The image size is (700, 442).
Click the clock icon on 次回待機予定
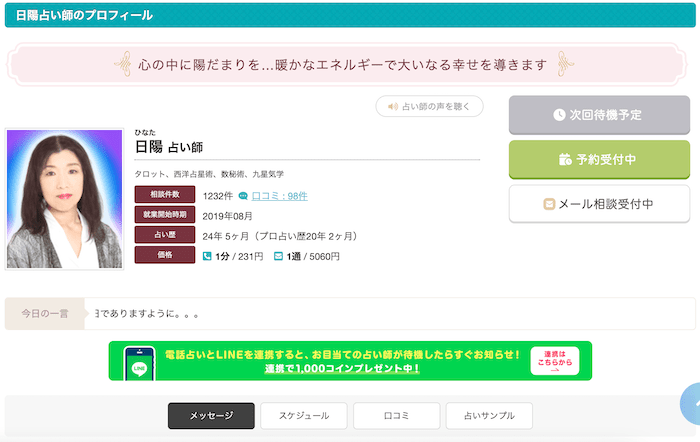[x=559, y=115]
